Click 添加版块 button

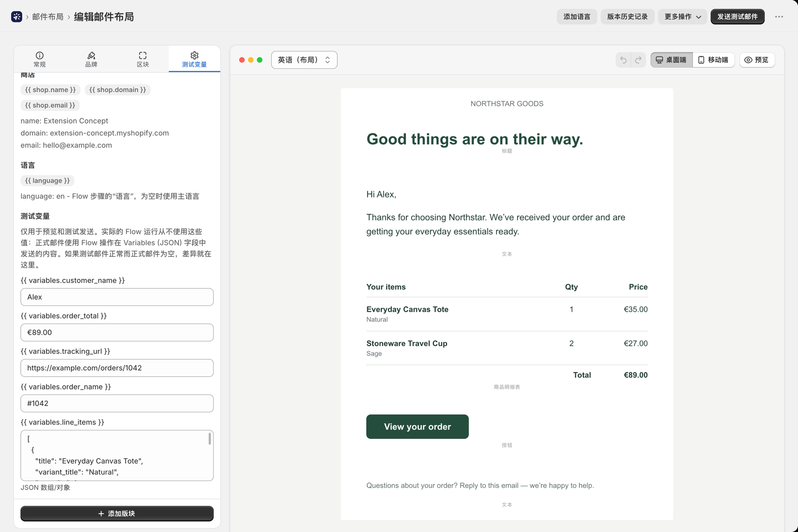pyautogui.click(x=117, y=513)
